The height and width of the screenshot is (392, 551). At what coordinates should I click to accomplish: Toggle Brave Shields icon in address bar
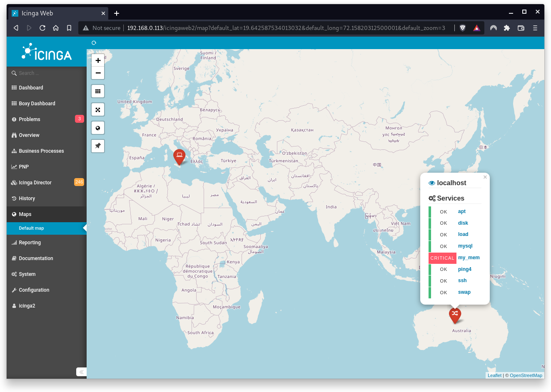(462, 28)
